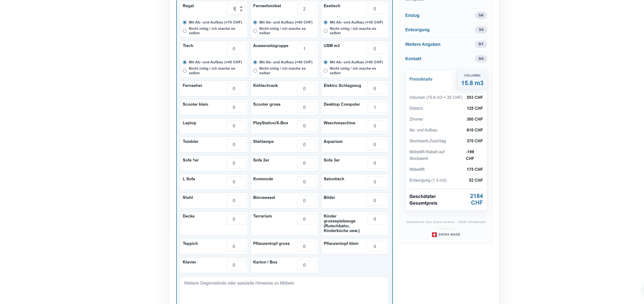Image resolution: width=644 pixels, height=304 pixels.
Task: Focus the Scooter gross quantity field
Action: tap(306, 107)
